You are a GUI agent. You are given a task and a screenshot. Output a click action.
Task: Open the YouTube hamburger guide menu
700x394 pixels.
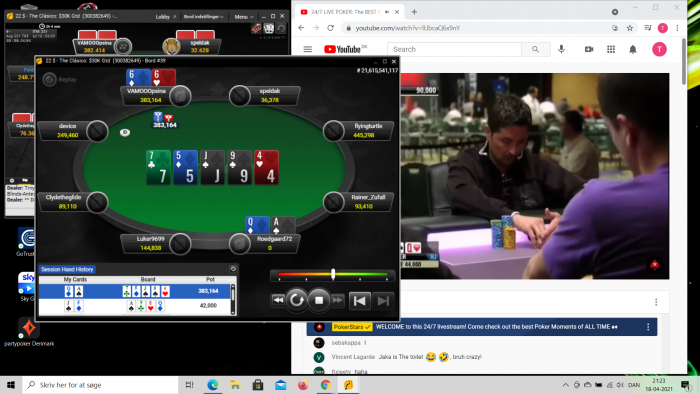tap(308, 49)
